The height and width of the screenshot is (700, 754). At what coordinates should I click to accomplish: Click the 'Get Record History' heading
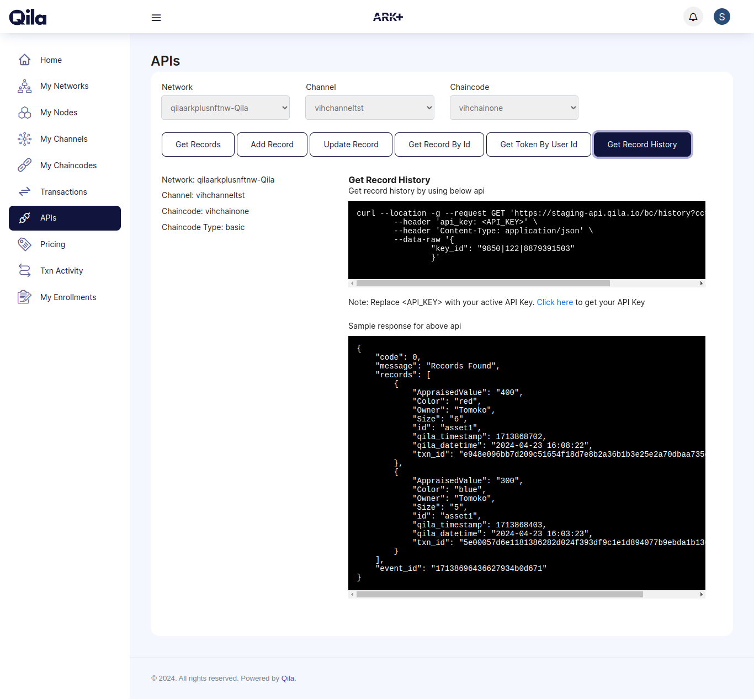coord(389,180)
